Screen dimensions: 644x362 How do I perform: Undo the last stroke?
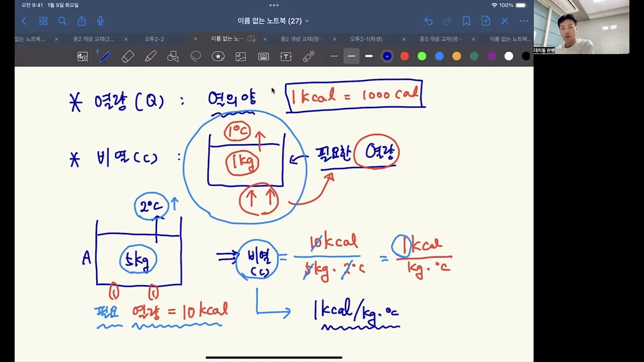click(428, 21)
